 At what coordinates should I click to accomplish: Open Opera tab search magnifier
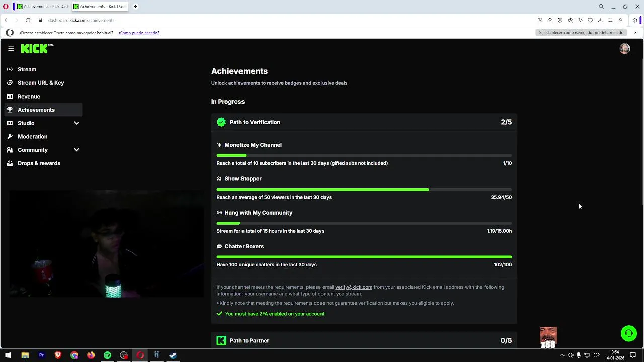pos(601,7)
